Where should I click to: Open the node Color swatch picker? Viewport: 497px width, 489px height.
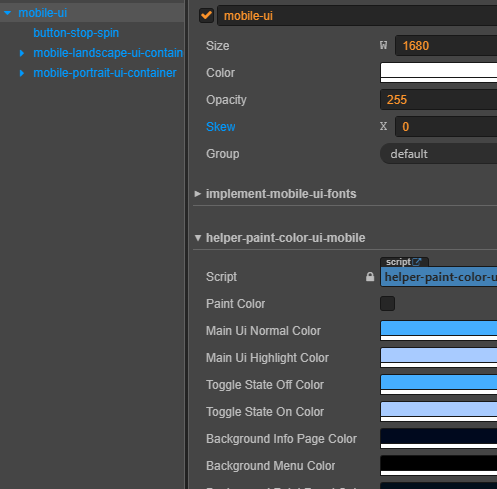click(439, 72)
